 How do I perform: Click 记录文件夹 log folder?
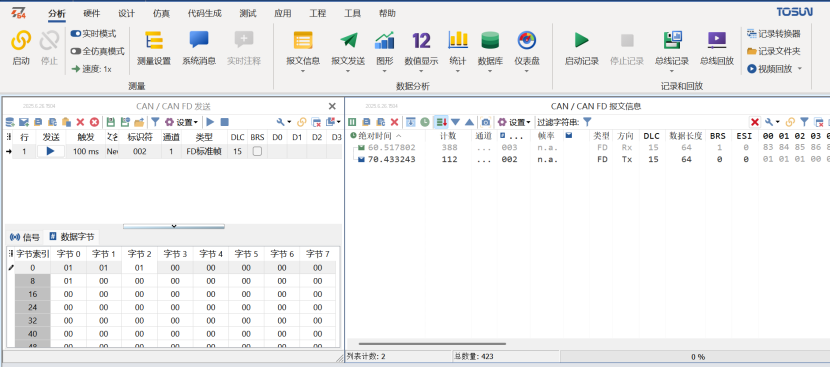[773, 51]
